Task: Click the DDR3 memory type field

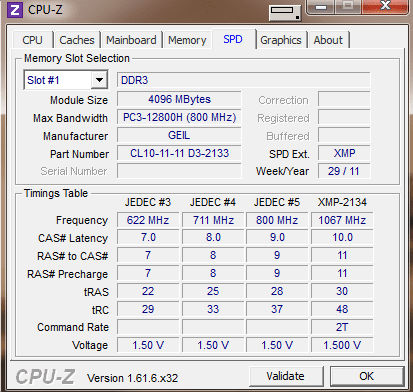Action: (244, 80)
